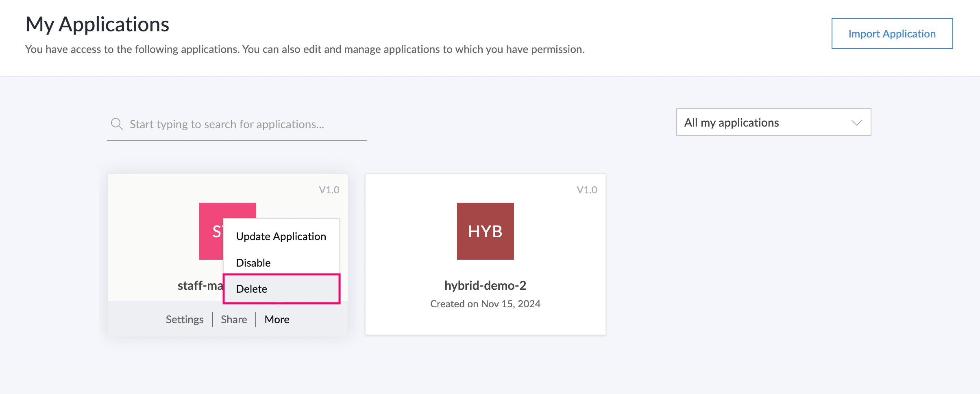Click the V1.0 label on staff card
The height and width of the screenshot is (394, 980).
point(329,190)
